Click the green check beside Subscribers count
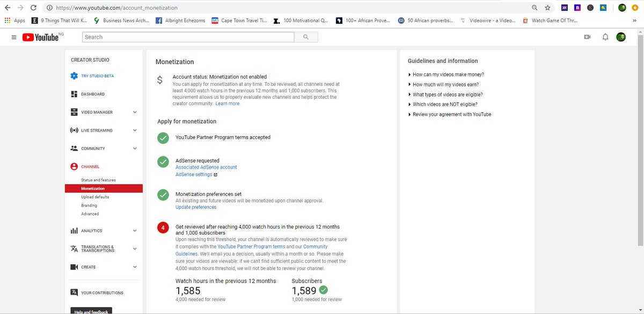 (323, 290)
